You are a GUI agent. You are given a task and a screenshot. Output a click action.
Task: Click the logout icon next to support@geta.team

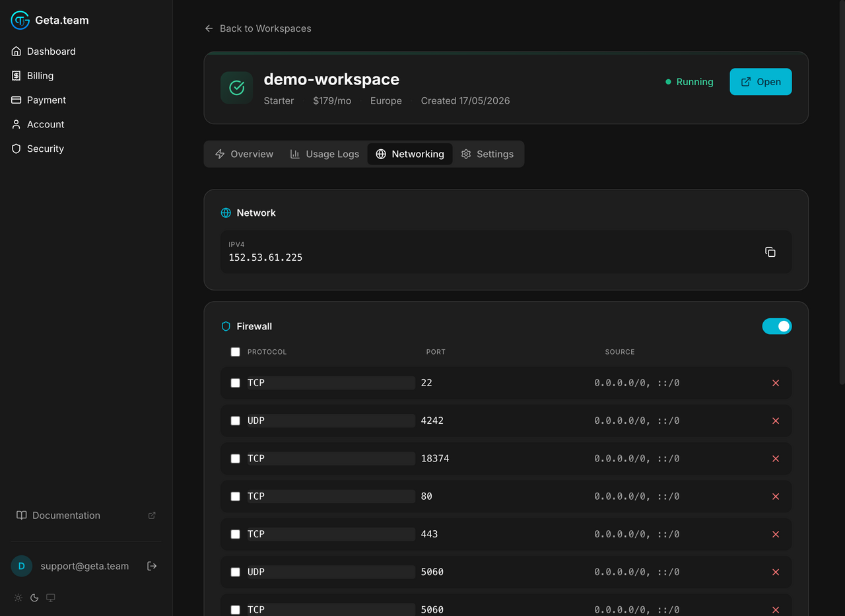(x=152, y=566)
